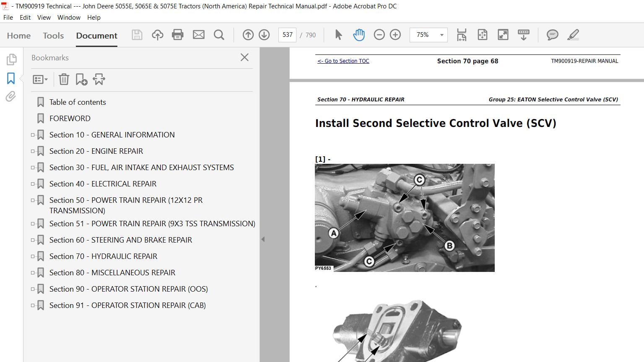Image resolution: width=644 pixels, height=362 pixels.
Task: Fit page width with scrolling icon
Action: tap(462, 35)
